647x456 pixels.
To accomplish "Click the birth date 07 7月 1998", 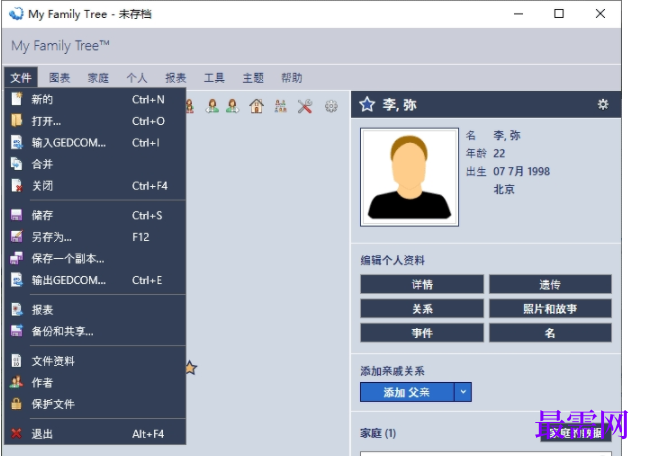I will coord(521,171).
